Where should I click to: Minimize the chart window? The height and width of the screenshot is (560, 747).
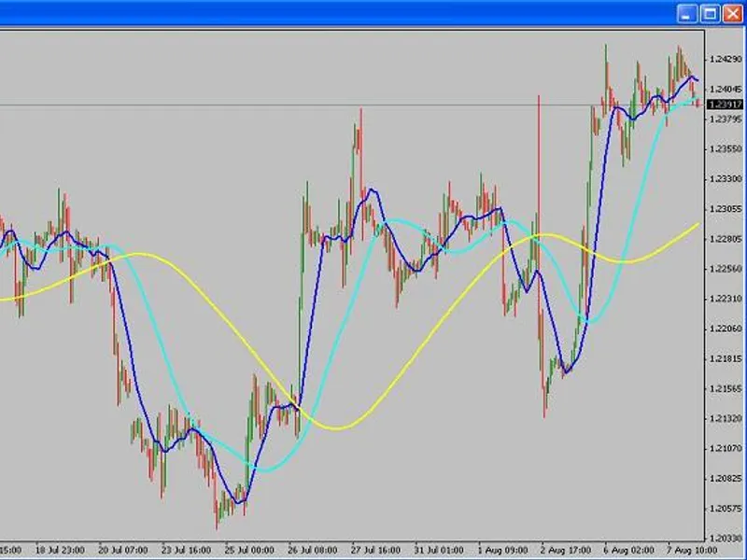click(x=686, y=13)
